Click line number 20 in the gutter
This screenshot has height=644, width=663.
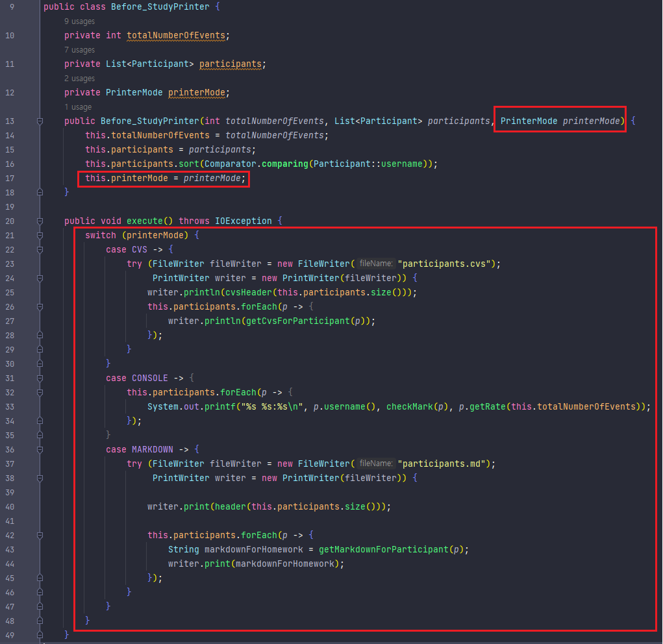10,221
